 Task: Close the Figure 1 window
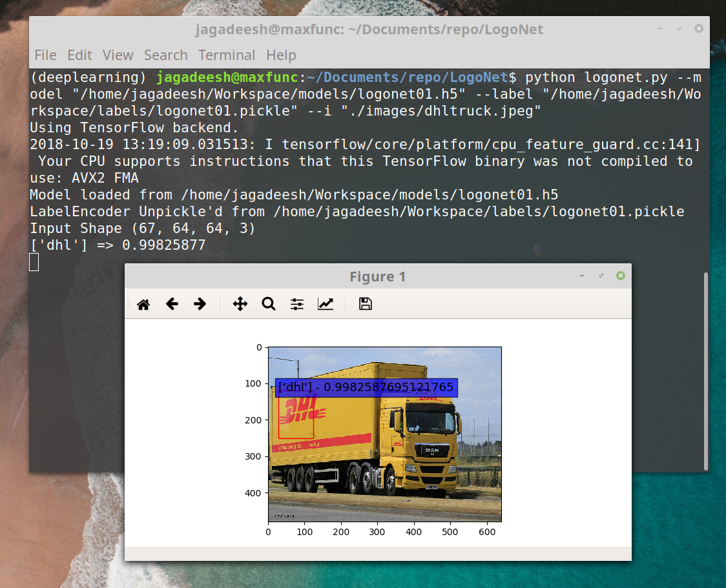621,276
